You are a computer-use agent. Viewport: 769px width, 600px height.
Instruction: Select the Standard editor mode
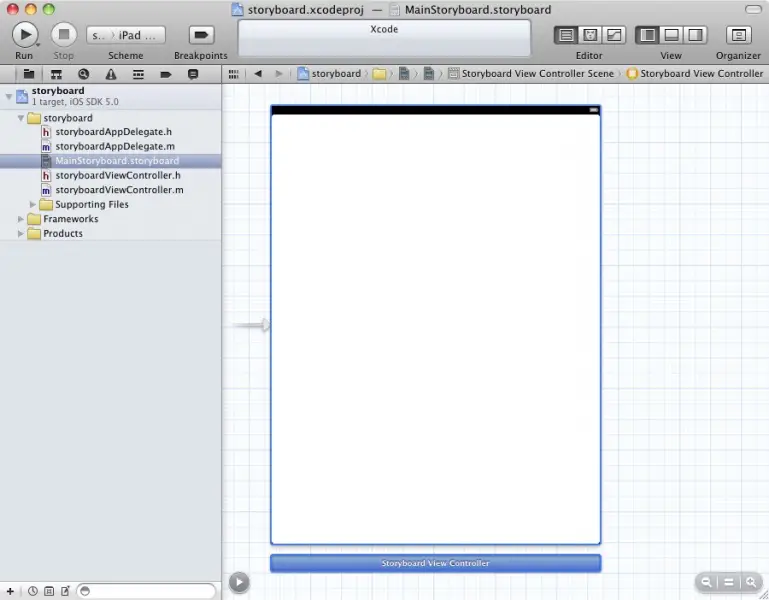point(566,35)
